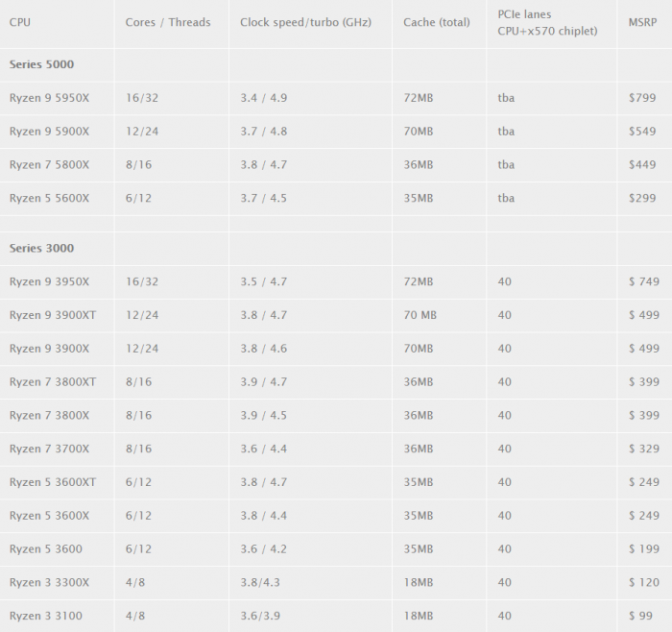Click the 3.8 / 4.4 clock of Ryzen 5 3600X

(x=264, y=516)
